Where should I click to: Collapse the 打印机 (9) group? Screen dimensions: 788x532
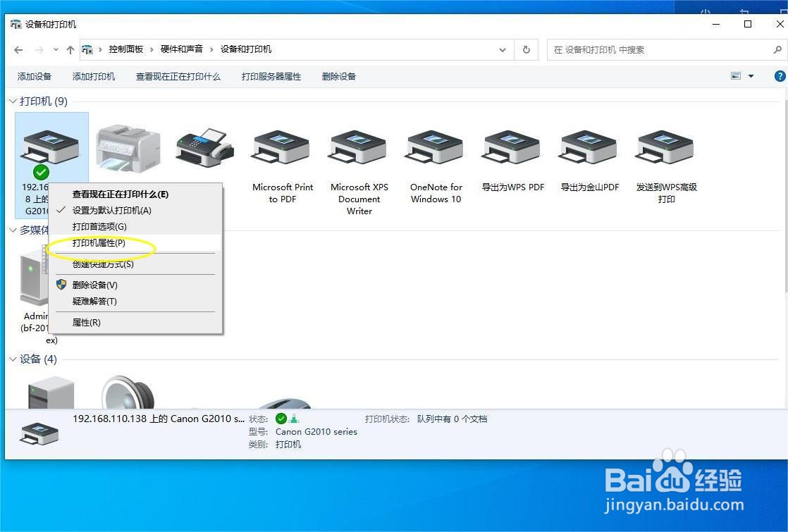[13, 101]
